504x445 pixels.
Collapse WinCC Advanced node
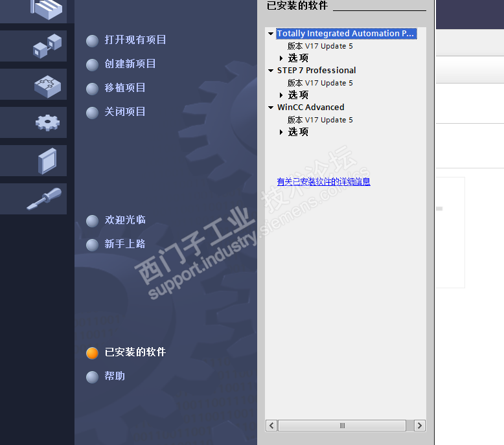pos(271,108)
